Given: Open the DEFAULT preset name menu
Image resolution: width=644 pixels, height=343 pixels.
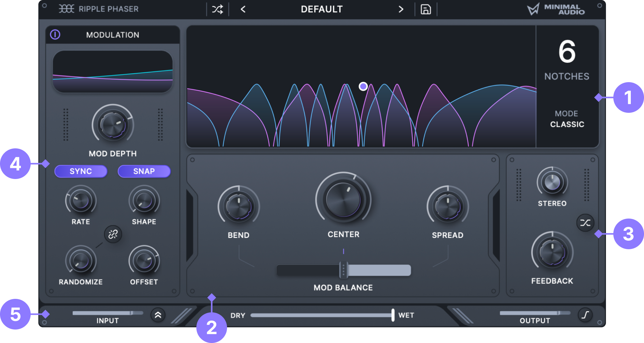Looking at the screenshot, I should [322, 10].
